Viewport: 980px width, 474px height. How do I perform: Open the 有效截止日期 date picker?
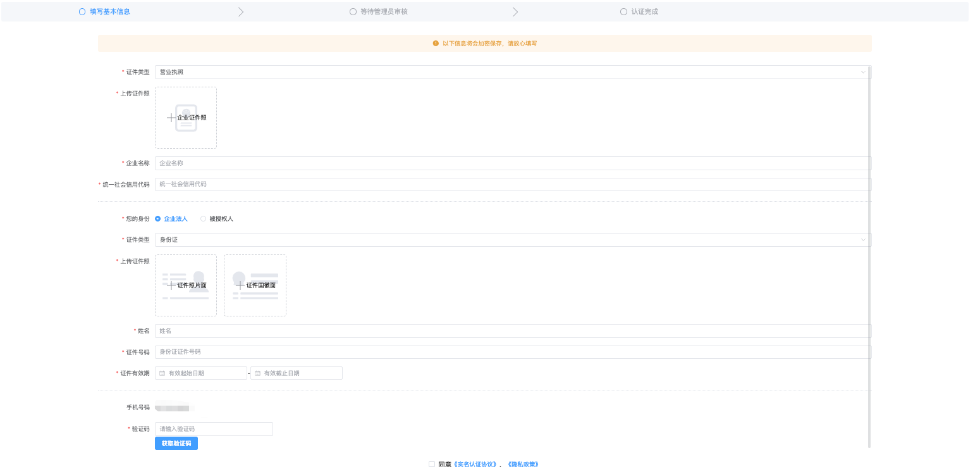(297, 373)
